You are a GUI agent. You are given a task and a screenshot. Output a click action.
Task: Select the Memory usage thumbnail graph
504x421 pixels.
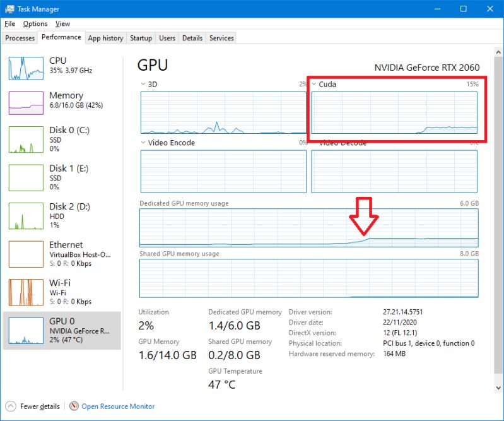tap(26, 103)
